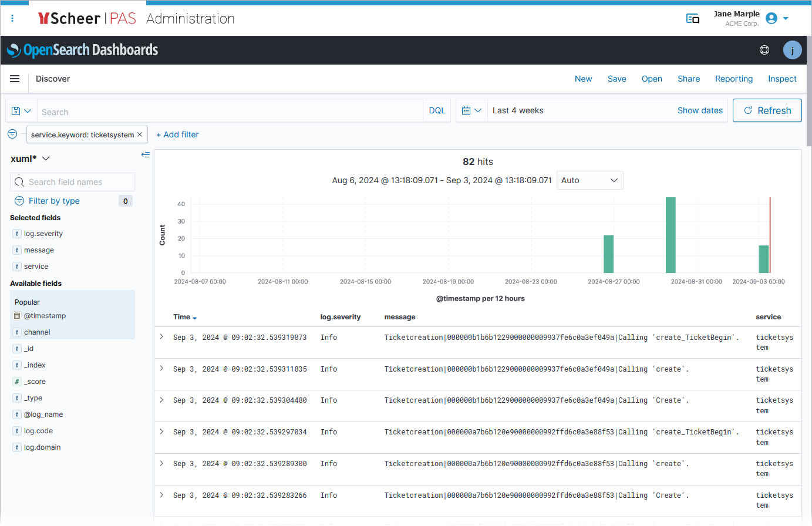Collapse the fields sidebar panel
The height and width of the screenshot is (526, 812).
click(x=146, y=155)
